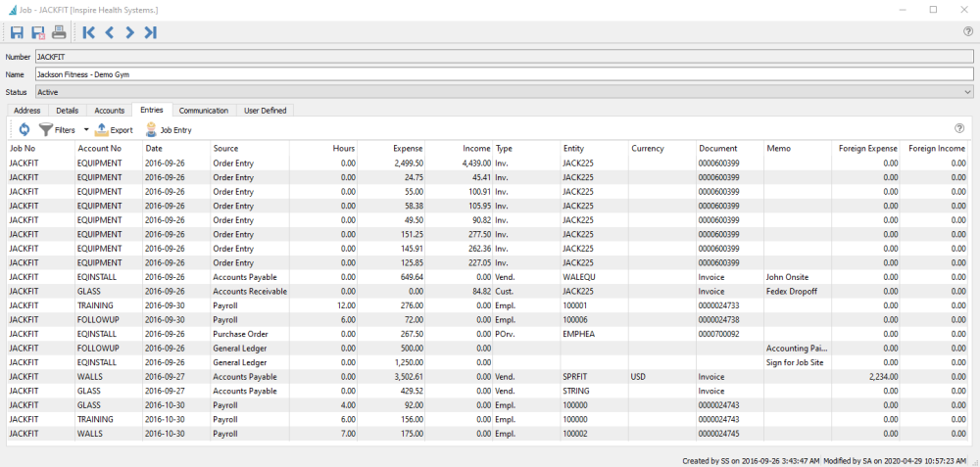Sort by the Entity column header

point(595,149)
